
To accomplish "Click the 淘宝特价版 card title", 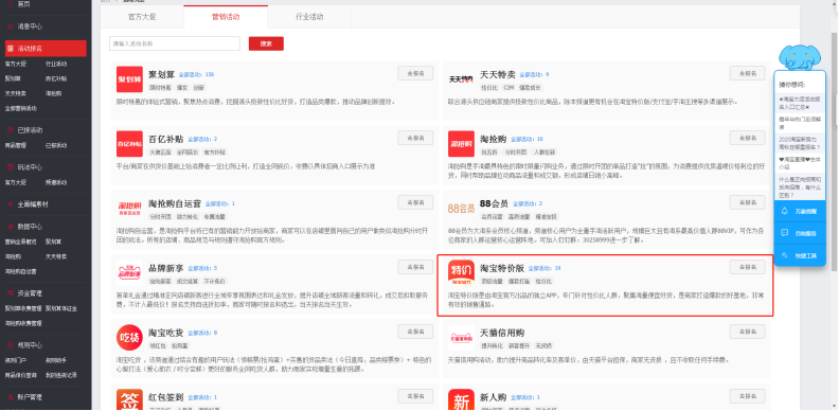I will (x=501, y=268).
